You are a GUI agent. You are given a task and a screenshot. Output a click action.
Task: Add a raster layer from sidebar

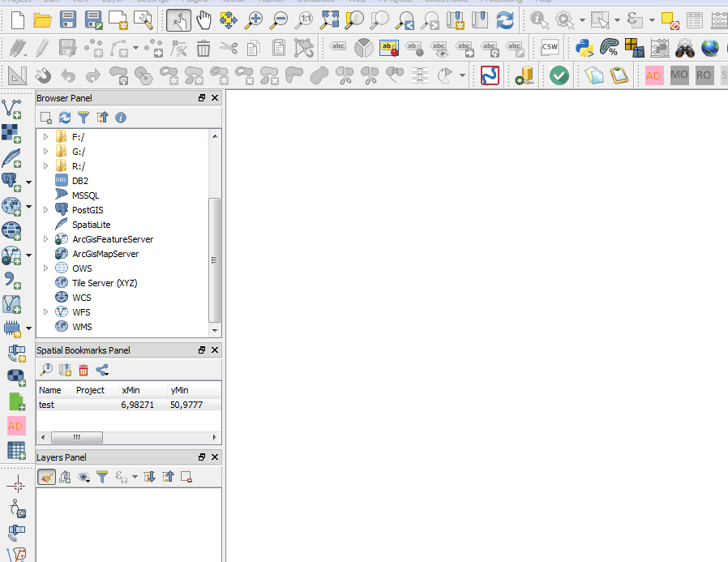click(11, 133)
